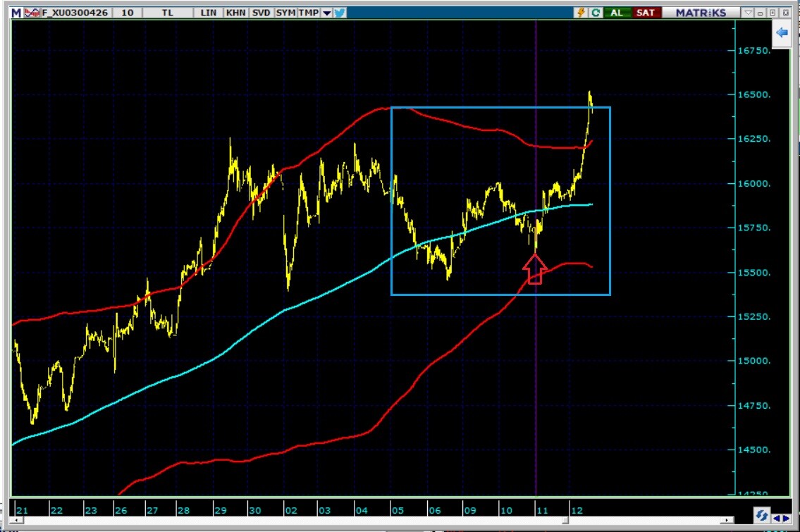Select the SYM toolbar item
The height and width of the screenshot is (532, 800).
point(285,13)
